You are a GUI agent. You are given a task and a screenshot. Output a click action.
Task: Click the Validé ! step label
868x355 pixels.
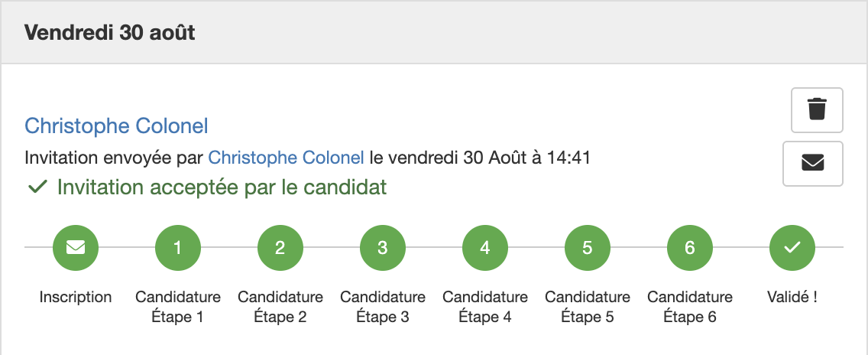click(x=792, y=297)
